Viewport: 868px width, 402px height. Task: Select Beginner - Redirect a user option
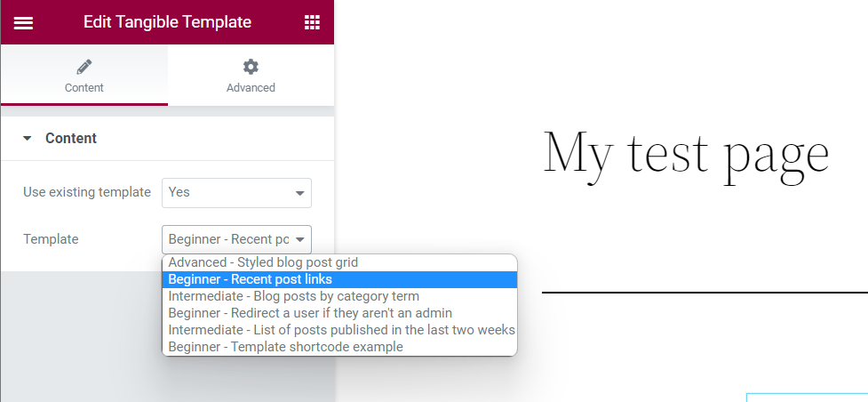[x=310, y=313]
